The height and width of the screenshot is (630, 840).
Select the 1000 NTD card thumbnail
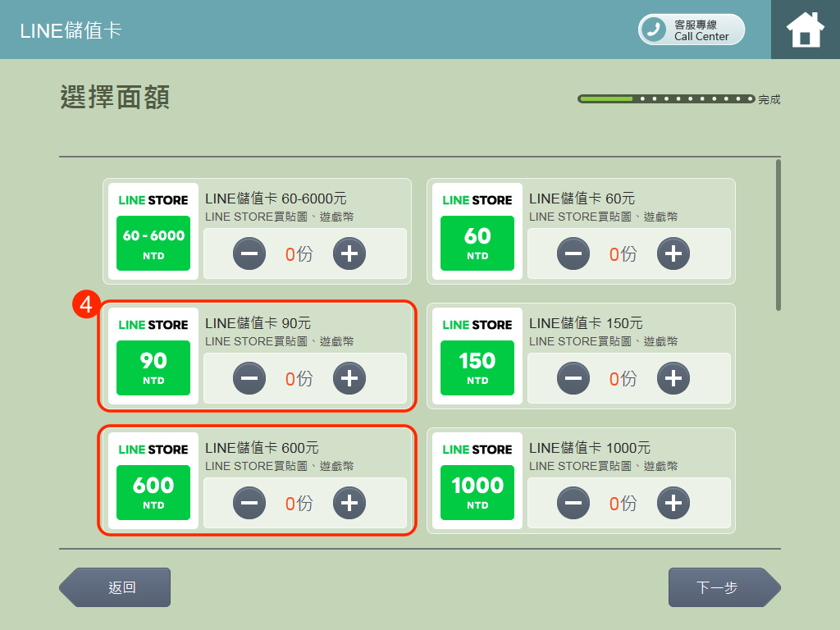coord(477,481)
